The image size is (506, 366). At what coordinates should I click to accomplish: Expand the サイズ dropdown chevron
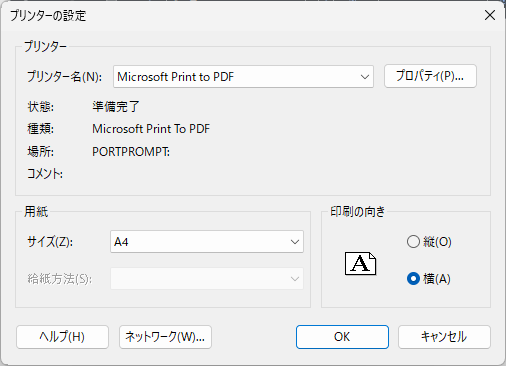[x=295, y=242]
